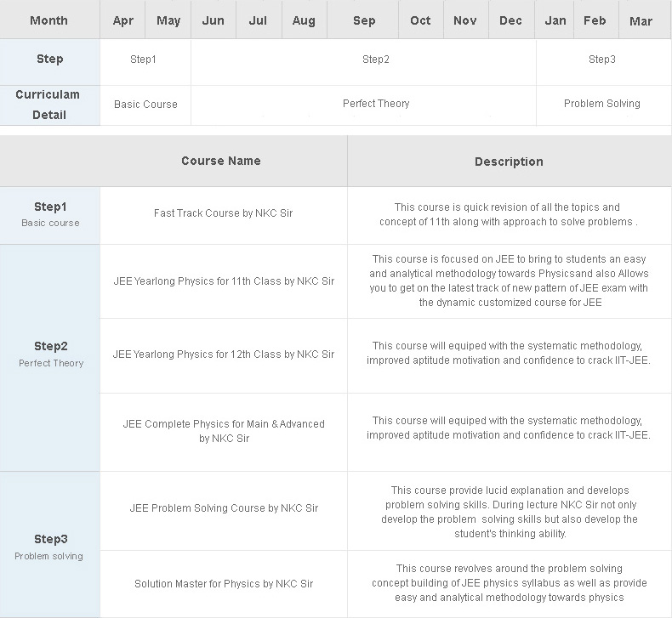Click the Step1 Basic course row label
Image resolution: width=672 pixels, height=618 pixels.
tap(50, 215)
